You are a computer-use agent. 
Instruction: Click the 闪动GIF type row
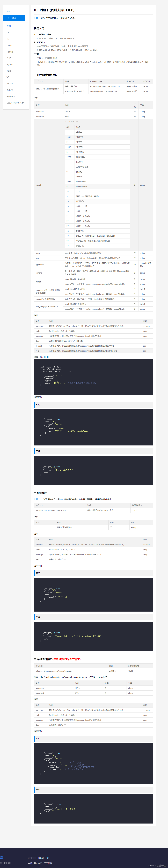[97, 162]
